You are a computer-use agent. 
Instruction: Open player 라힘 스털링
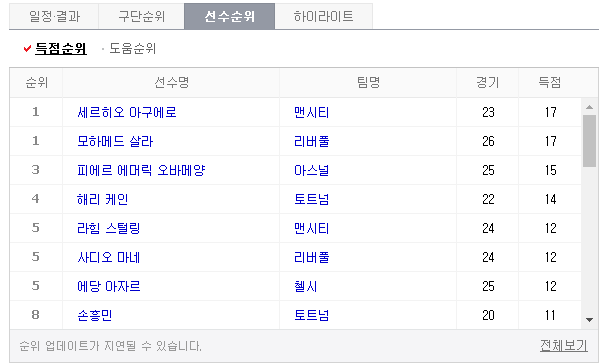[x=108, y=228]
